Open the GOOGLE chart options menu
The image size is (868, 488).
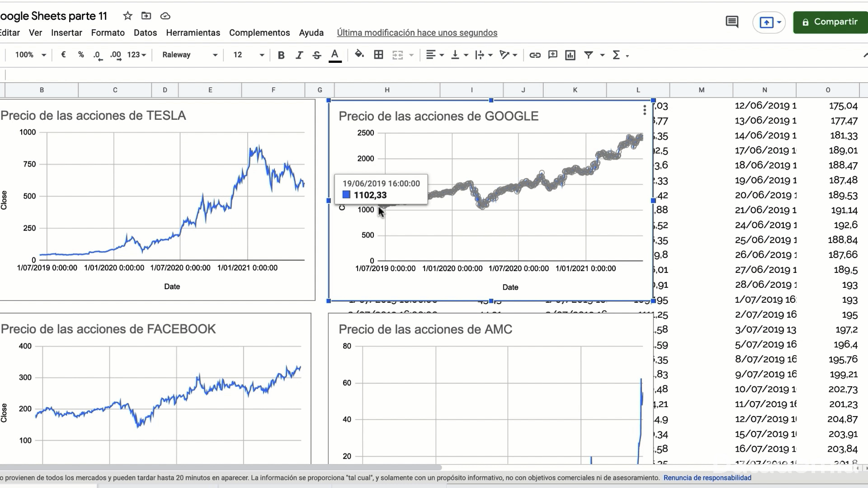coord(644,109)
